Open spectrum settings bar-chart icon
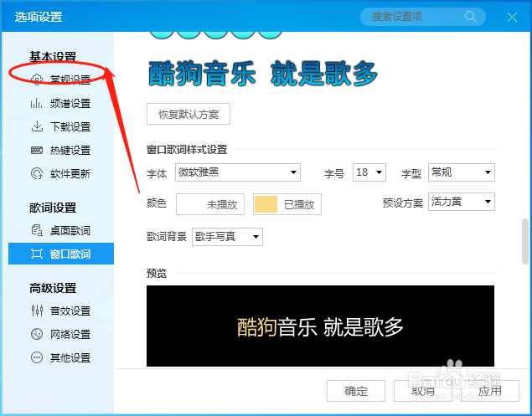Screen dimensions: 532x416 [x=36, y=103]
